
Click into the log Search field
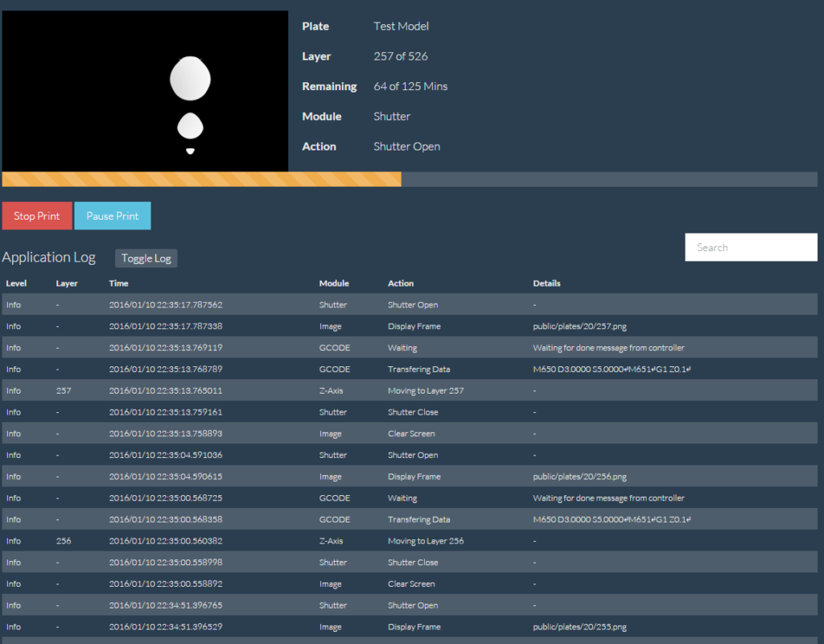[750, 247]
